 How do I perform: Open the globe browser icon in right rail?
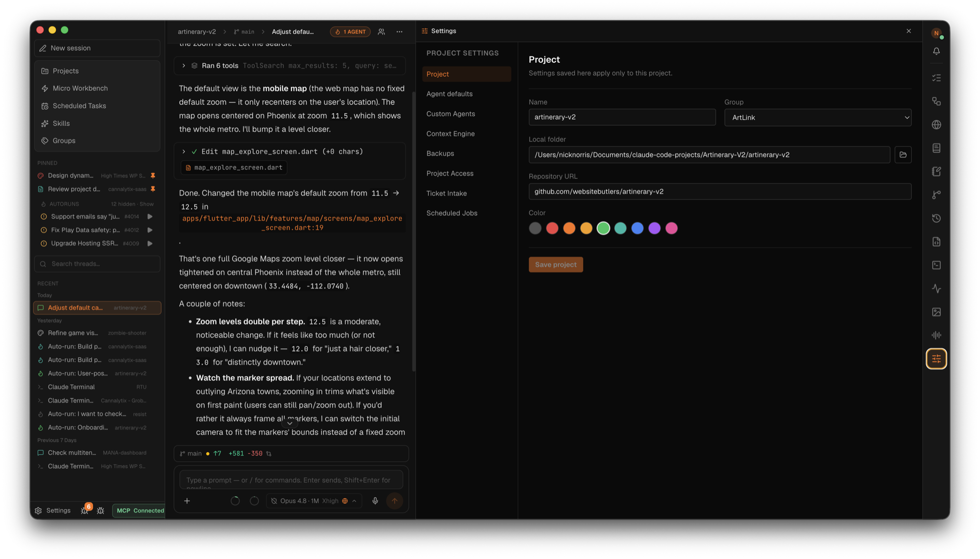(936, 125)
